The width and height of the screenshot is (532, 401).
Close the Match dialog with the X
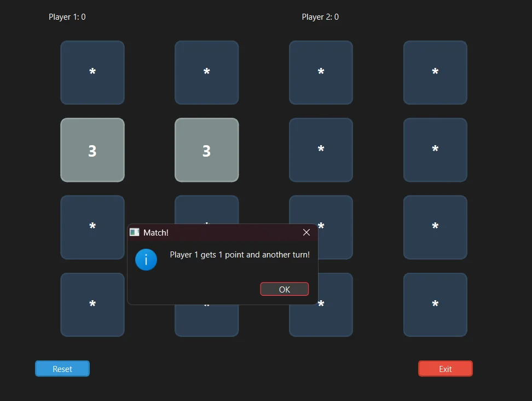(306, 232)
